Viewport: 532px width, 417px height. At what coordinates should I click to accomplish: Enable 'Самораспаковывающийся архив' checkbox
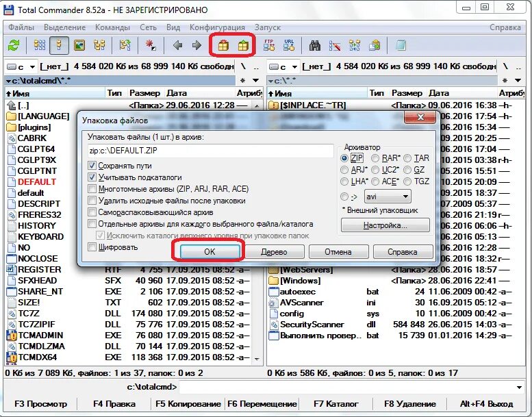92,212
